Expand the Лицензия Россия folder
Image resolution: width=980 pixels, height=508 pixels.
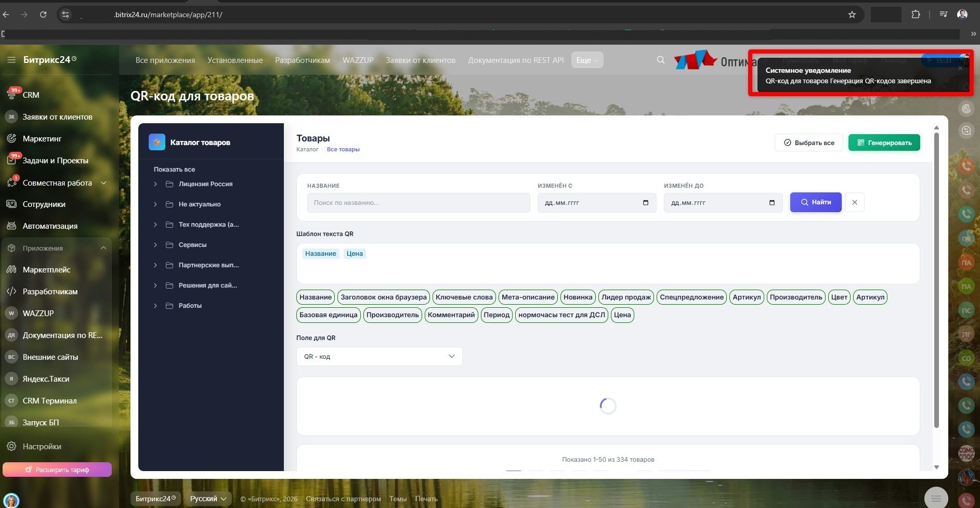coord(155,184)
